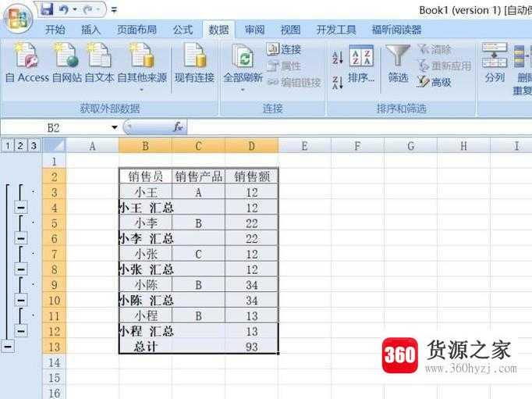This screenshot has height=399, width=532.
Task: Show outline level 1
Action: coord(8,146)
